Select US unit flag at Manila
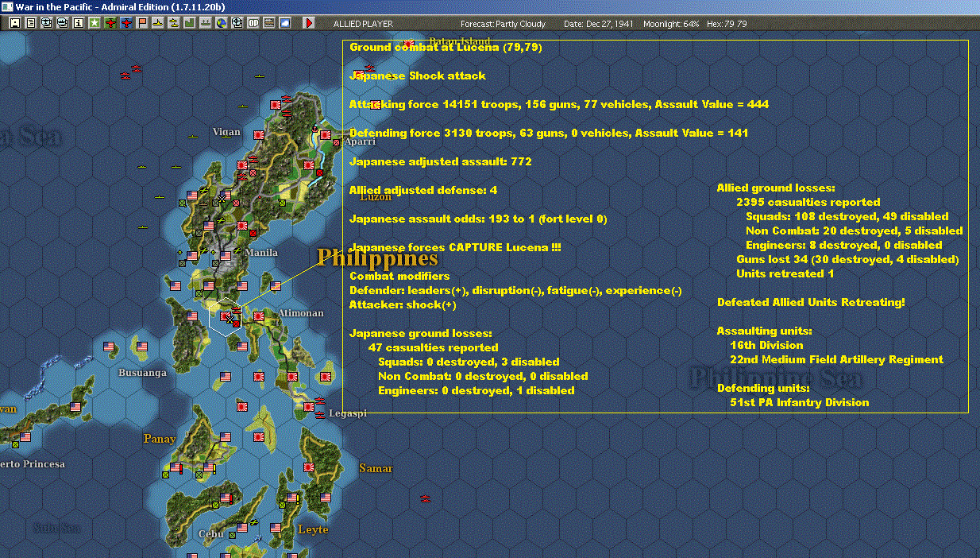Image resolution: width=980 pixels, height=558 pixels. [x=226, y=255]
